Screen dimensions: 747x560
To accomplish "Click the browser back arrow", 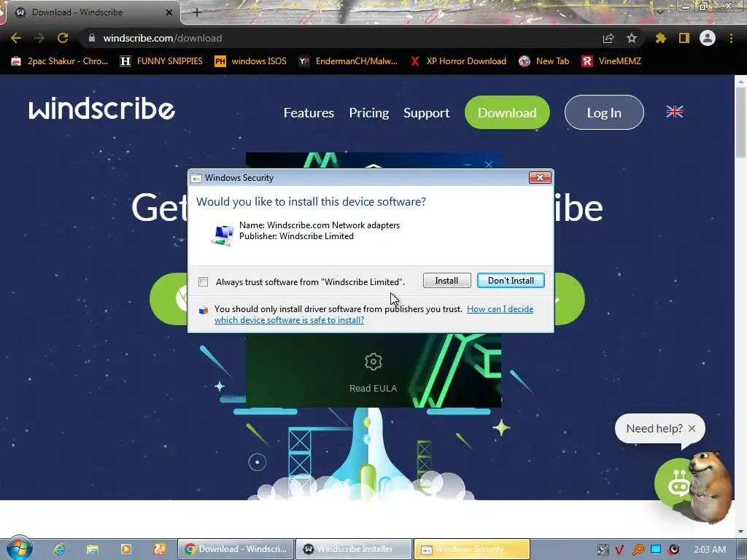I will (16, 38).
